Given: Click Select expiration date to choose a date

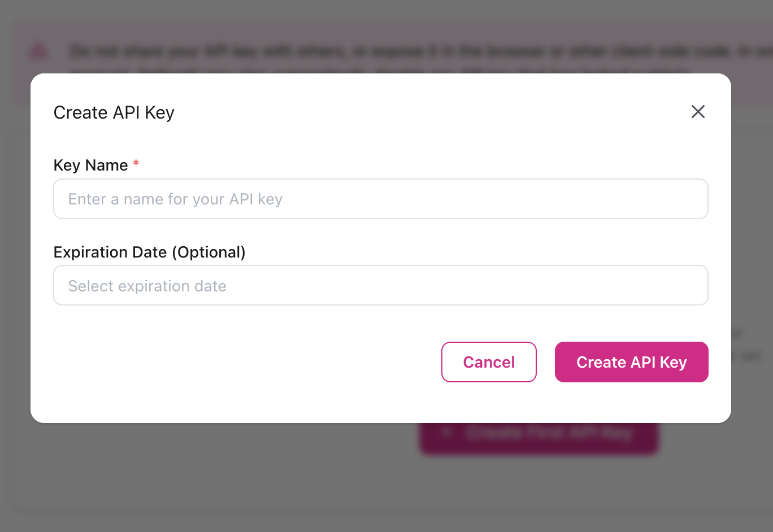Looking at the screenshot, I should [x=380, y=285].
